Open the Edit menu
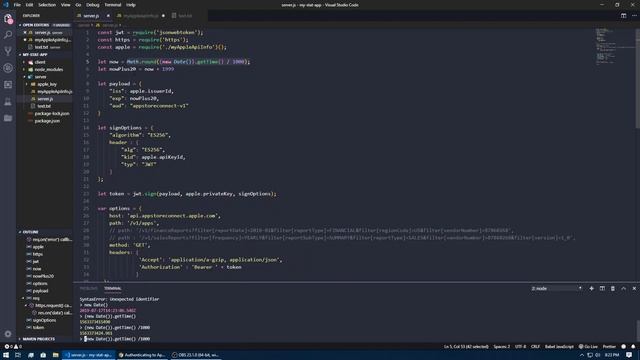 click(x=29, y=5)
